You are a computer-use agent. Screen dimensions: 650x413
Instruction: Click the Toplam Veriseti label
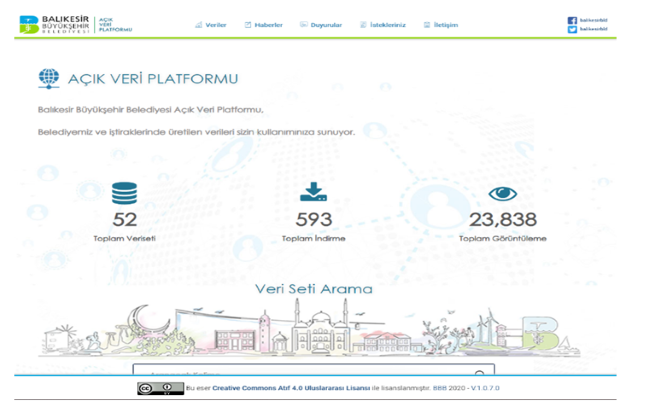click(124, 239)
